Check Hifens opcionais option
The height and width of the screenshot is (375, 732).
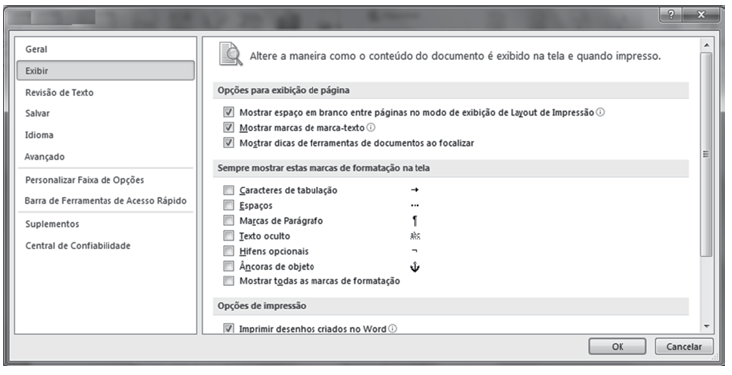pos(228,251)
